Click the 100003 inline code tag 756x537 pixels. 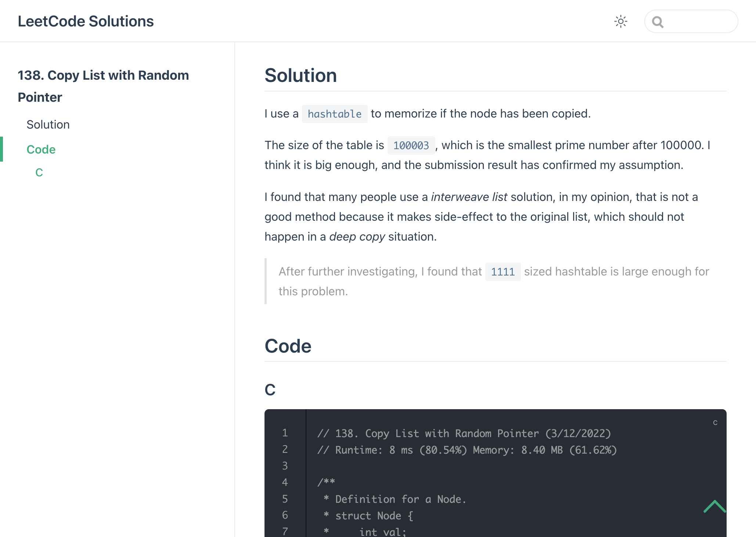tap(411, 145)
